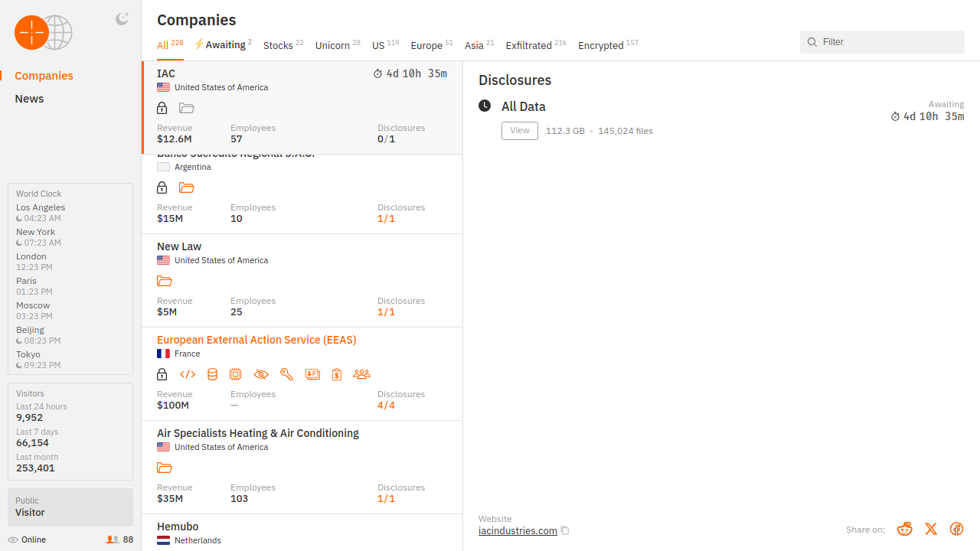Open the iacindustries.com website link
Image resolution: width=980 pixels, height=551 pixels.
518,530
